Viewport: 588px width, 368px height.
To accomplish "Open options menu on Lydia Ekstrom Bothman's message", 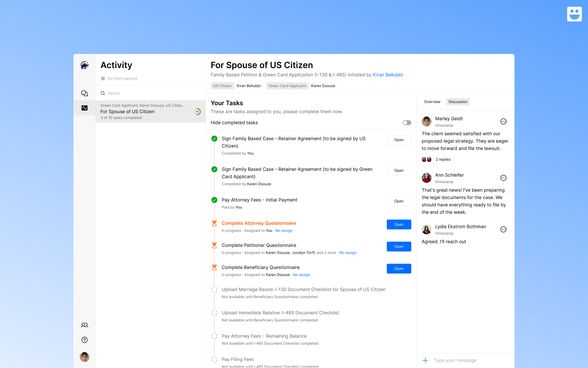I will point(503,229).
